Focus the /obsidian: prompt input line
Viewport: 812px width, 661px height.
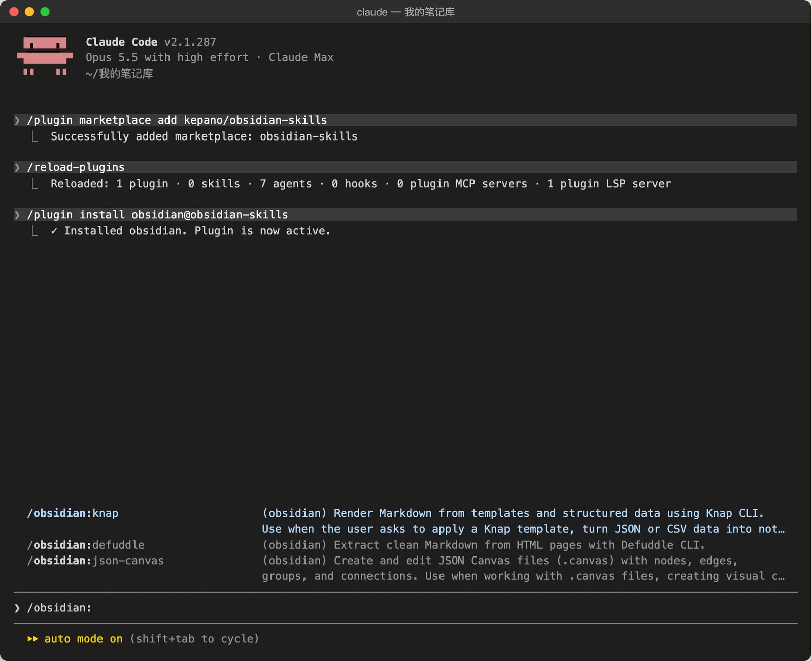coord(405,608)
